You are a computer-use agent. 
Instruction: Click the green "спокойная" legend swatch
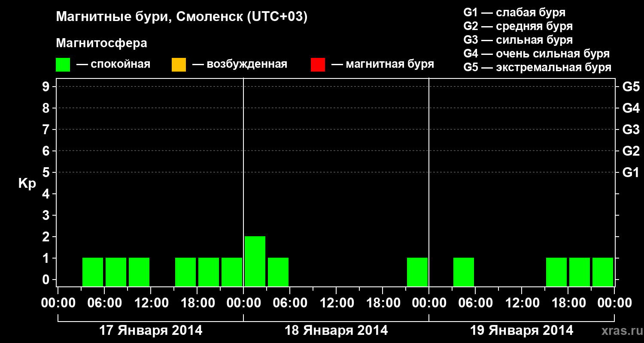[x=63, y=65]
